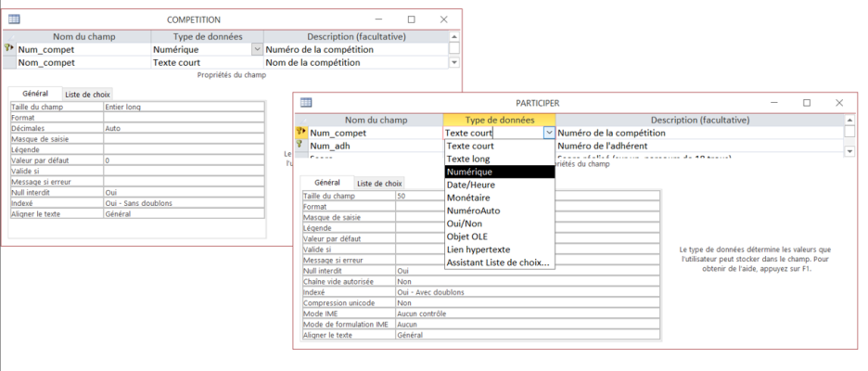Click Type de données header in COMPETITION

tap(208, 36)
